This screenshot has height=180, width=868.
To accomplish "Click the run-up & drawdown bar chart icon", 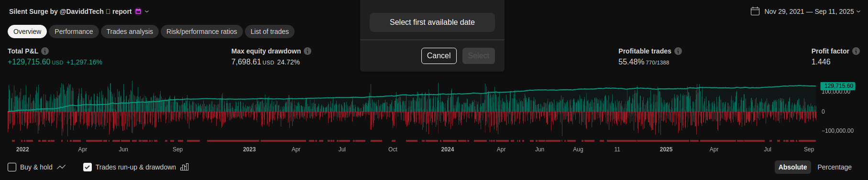I will (x=185, y=167).
